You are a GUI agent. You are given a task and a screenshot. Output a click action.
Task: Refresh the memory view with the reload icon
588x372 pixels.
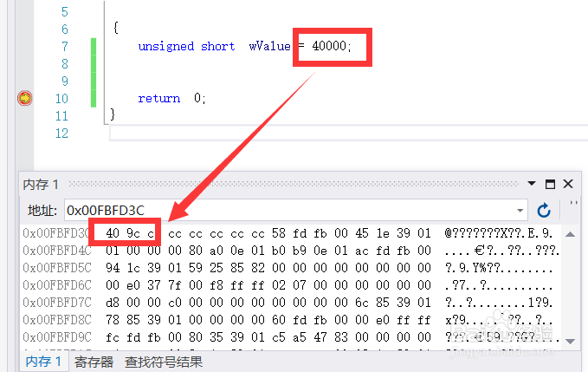coord(544,211)
